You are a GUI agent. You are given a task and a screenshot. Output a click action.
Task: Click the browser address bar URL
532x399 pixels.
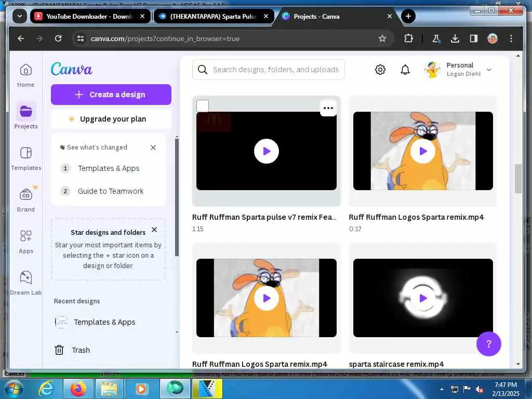(x=165, y=38)
